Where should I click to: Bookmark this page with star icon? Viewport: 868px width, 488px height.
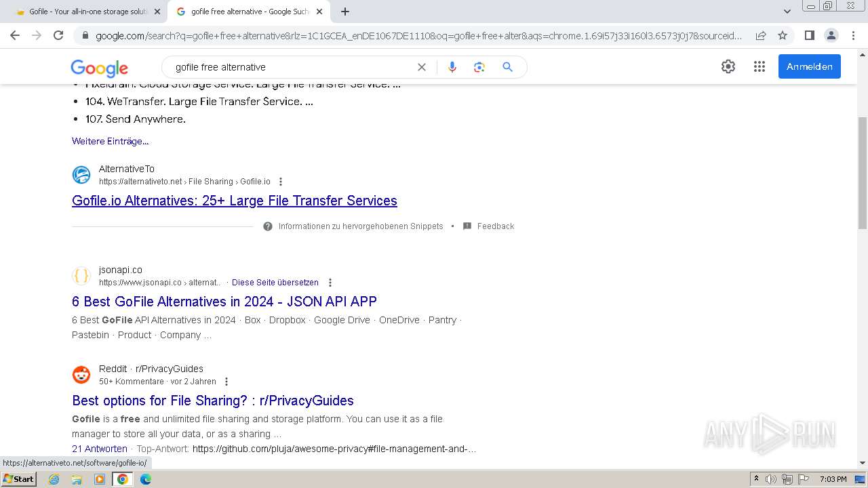783,35
